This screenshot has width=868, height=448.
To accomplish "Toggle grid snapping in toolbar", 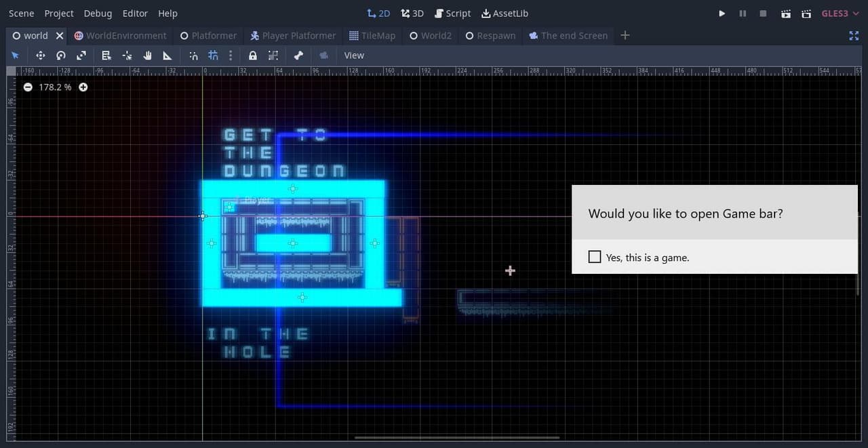I will [213, 56].
